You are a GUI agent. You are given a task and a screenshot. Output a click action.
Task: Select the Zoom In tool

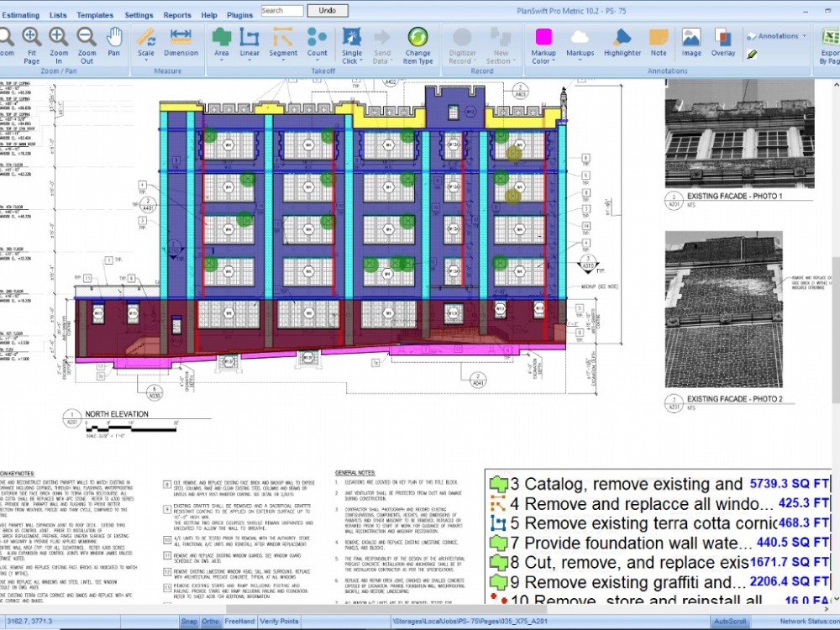[x=59, y=45]
